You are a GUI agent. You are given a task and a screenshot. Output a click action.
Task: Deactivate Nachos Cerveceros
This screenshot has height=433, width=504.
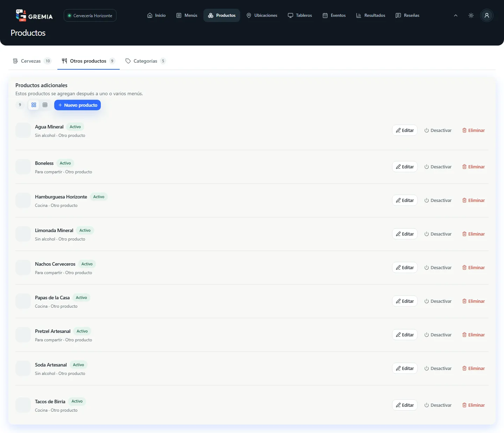[x=438, y=267]
